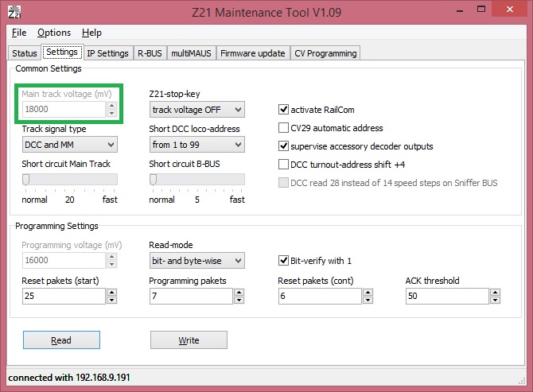
Task: Open the Options menu
Action: pos(54,33)
